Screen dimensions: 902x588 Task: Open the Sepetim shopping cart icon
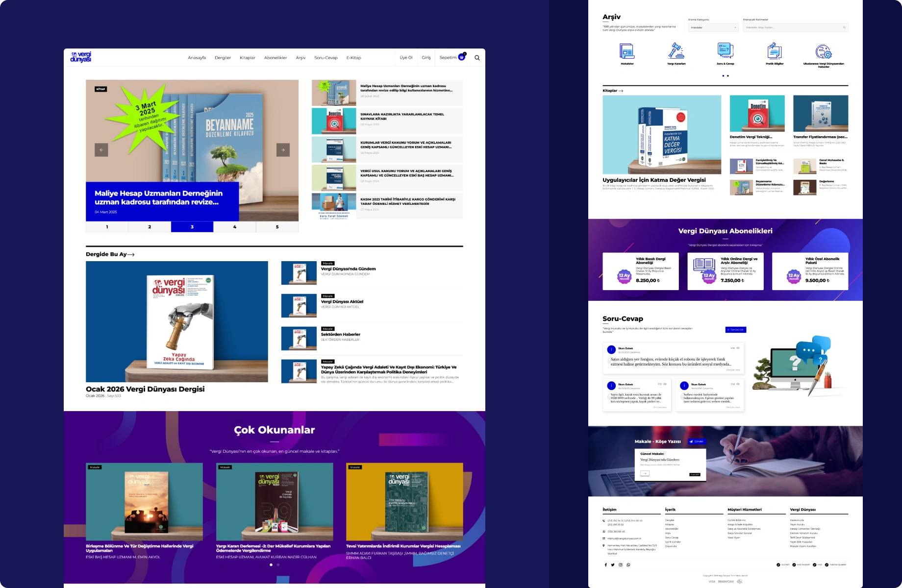[x=461, y=57]
